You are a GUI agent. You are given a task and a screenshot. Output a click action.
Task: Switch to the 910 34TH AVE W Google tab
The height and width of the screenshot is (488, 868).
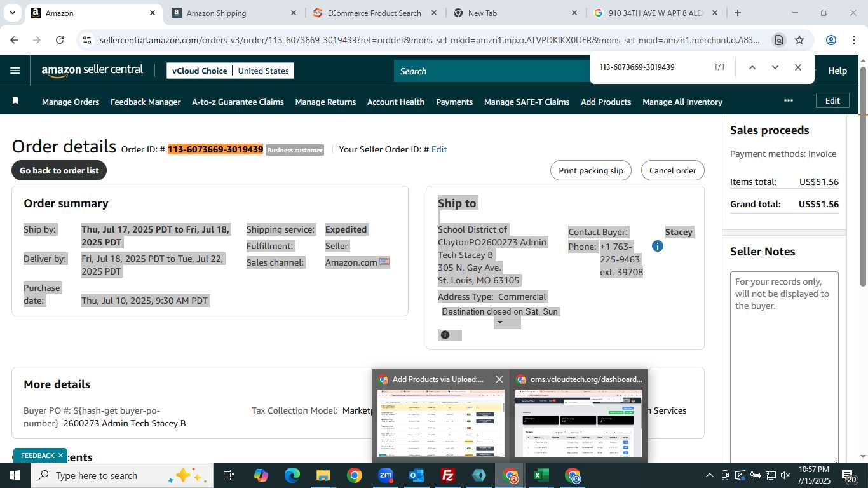pos(654,13)
